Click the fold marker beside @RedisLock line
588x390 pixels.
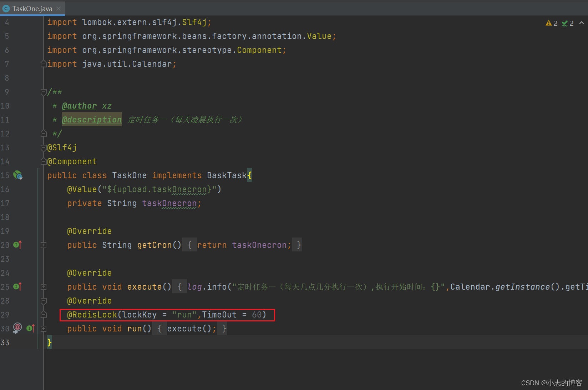[44, 315]
